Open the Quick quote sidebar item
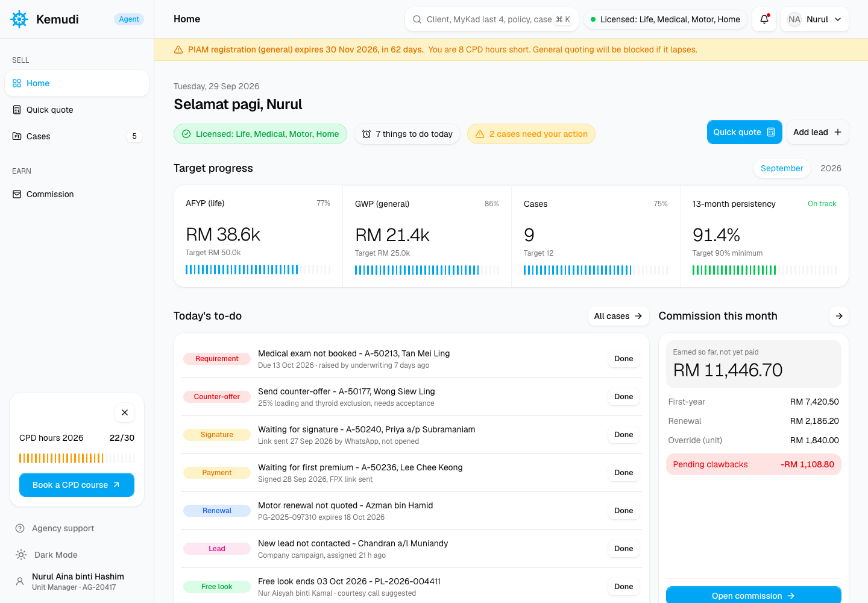Screen dimensions: 868x603 77,110
